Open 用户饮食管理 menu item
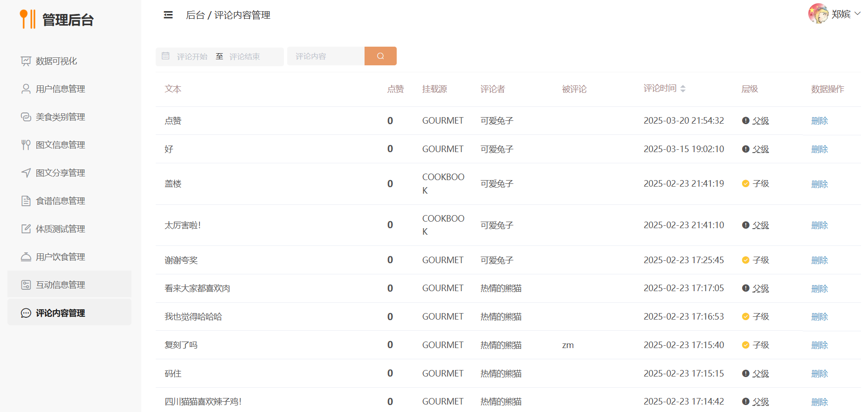The height and width of the screenshot is (412, 868). (x=69, y=257)
